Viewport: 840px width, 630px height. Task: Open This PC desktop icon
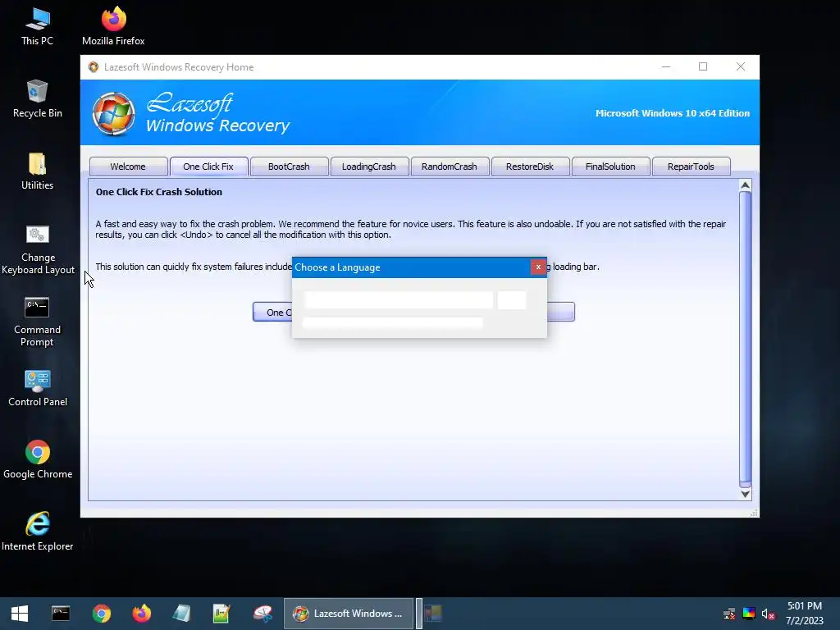click(x=37, y=26)
